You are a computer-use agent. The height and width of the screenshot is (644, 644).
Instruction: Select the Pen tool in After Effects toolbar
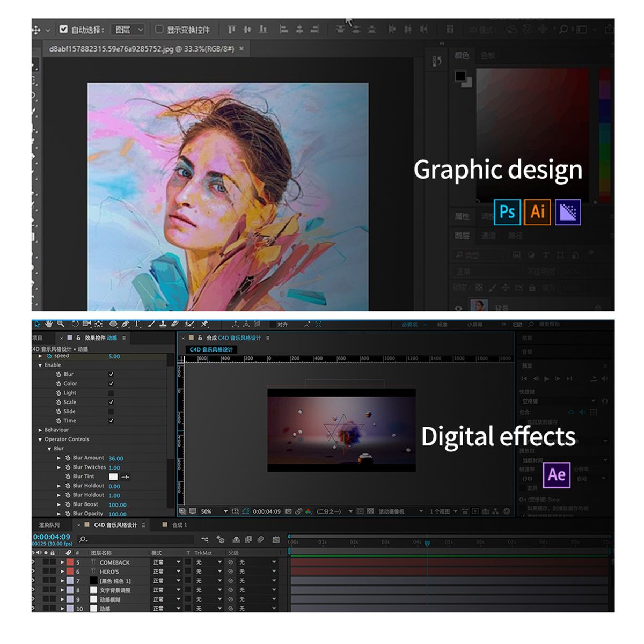(x=125, y=324)
